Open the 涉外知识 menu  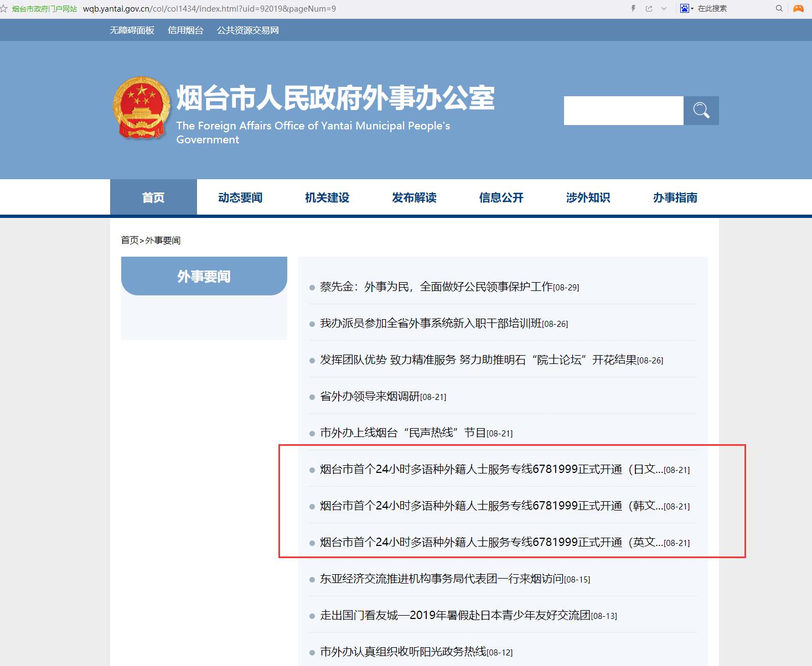[x=588, y=197]
